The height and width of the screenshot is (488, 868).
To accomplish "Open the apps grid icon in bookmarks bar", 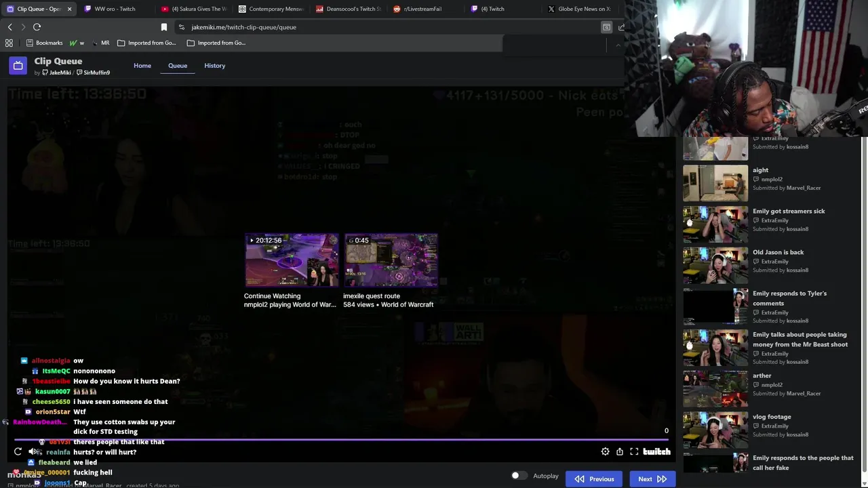I will 9,43.
